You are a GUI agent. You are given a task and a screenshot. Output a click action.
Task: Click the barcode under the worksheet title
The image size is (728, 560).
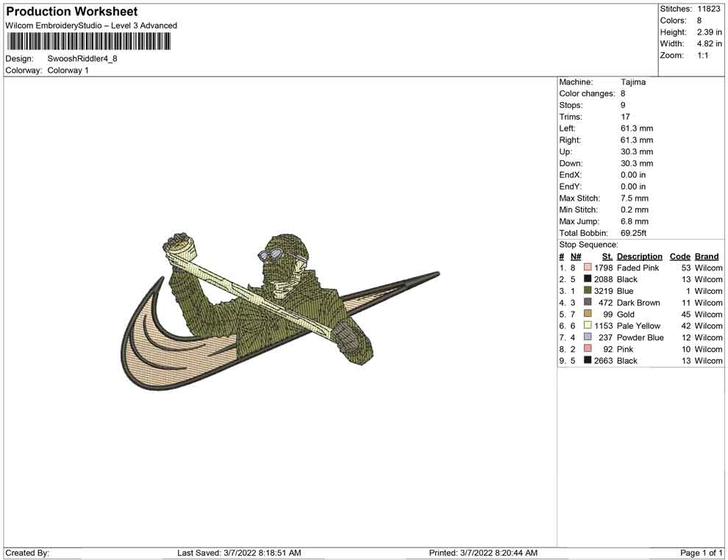click(88, 42)
